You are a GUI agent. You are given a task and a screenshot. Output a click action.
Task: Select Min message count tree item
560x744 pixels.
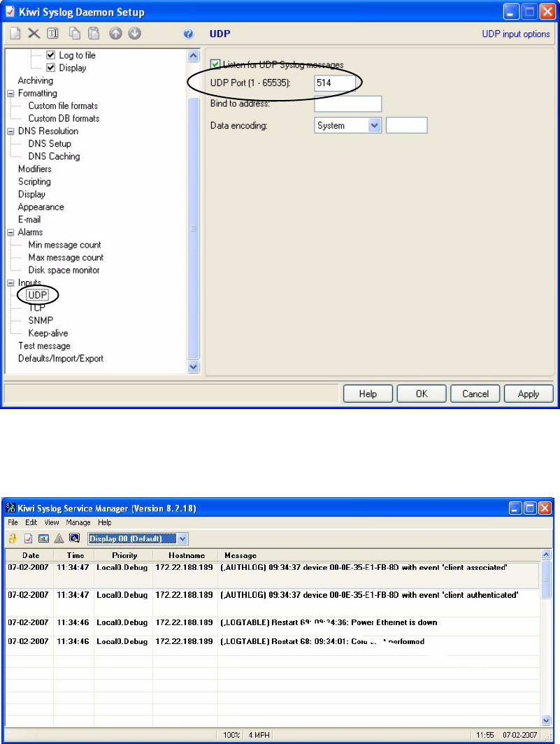coord(64,245)
